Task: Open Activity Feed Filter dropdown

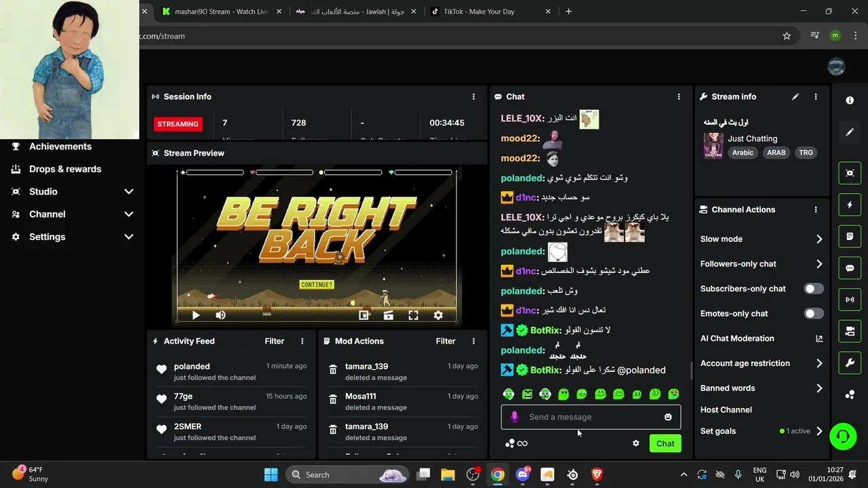Action: [x=274, y=342]
